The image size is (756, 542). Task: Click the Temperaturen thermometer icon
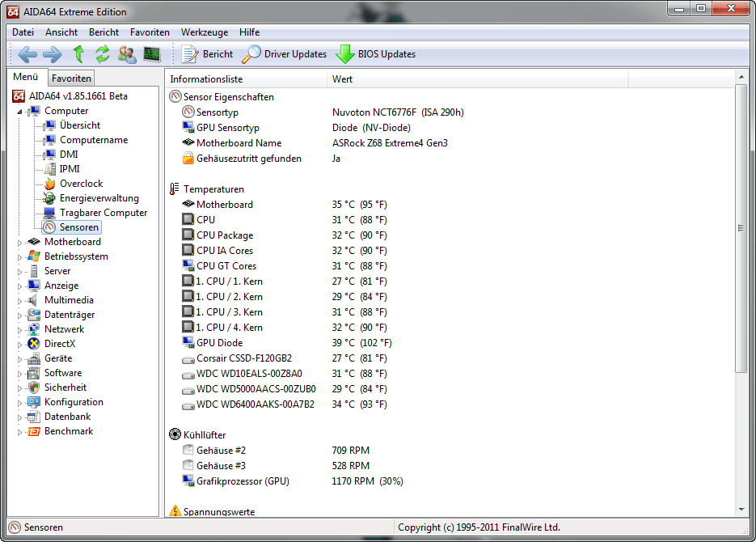tap(175, 189)
